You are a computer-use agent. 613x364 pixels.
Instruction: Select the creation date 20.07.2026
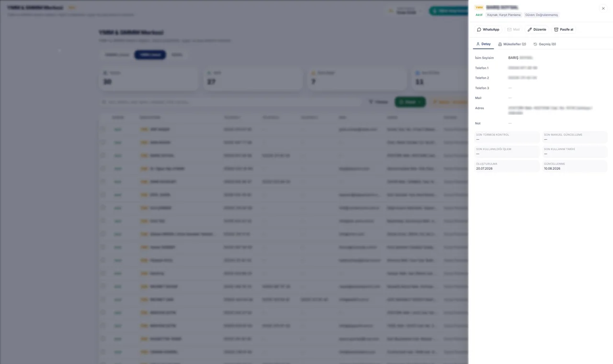(x=484, y=168)
